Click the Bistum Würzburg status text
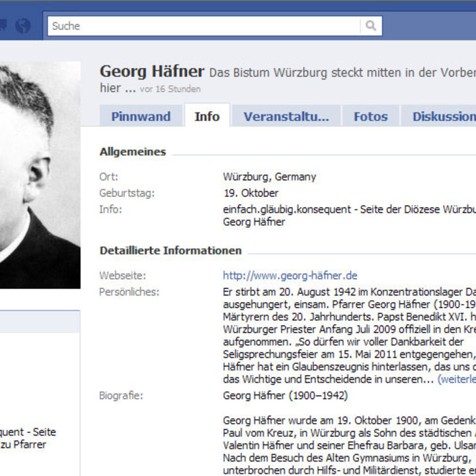Image resolution: width=476 pixels, height=476 pixels. [342, 73]
